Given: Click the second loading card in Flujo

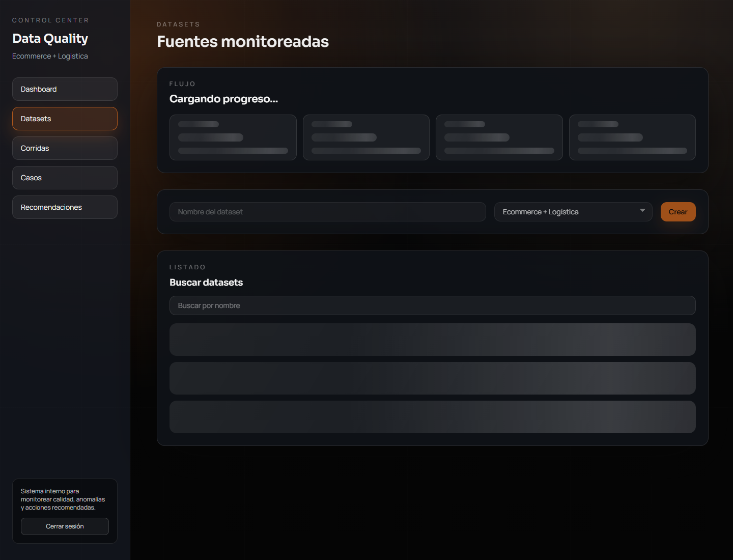Looking at the screenshot, I should 366,137.
